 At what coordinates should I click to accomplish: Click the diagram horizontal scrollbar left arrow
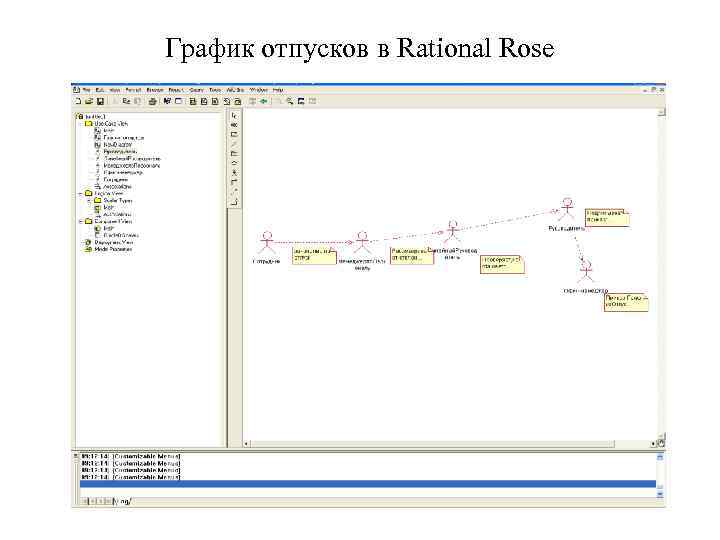247,444
